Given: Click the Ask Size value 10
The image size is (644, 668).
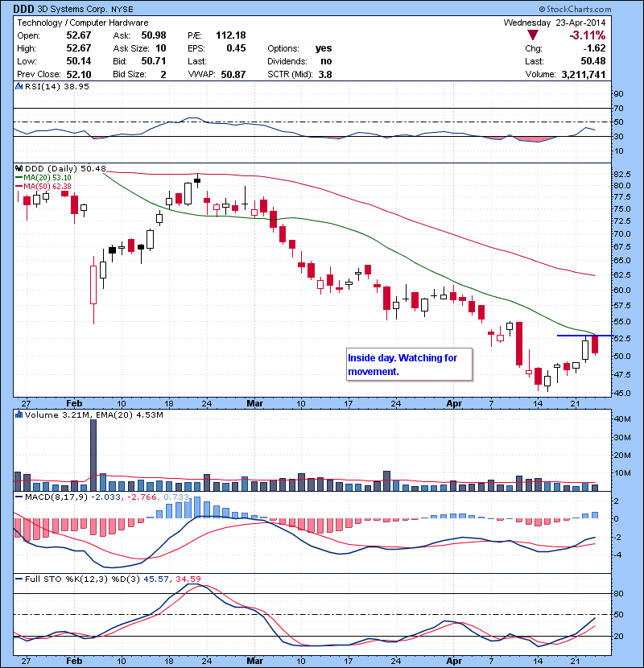Looking at the screenshot, I should 161,48.
